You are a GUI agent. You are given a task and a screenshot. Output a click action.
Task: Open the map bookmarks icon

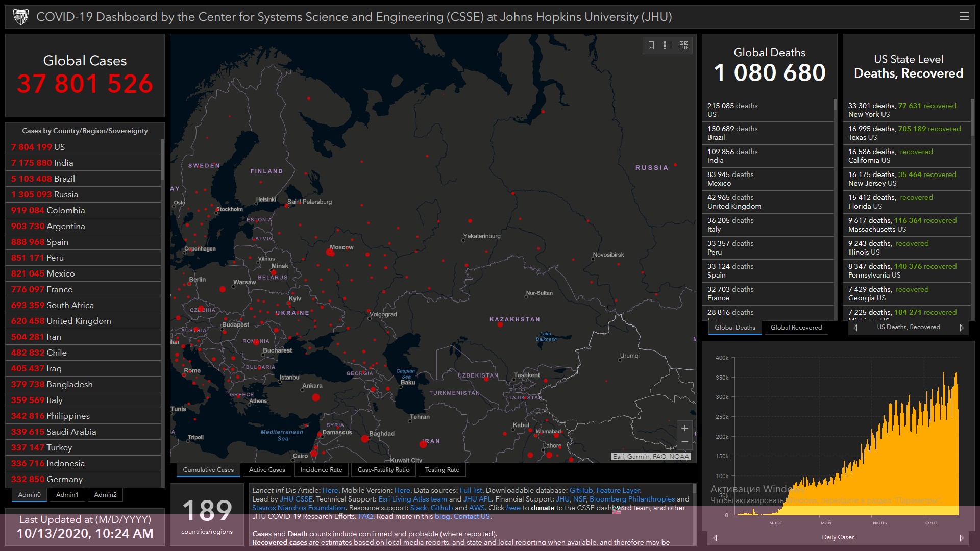point(651,45)
